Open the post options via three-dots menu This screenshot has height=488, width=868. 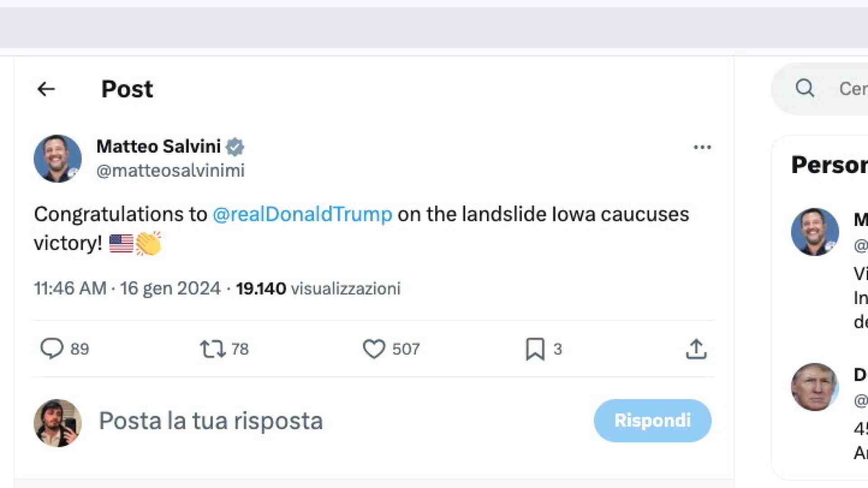[702, 147]
